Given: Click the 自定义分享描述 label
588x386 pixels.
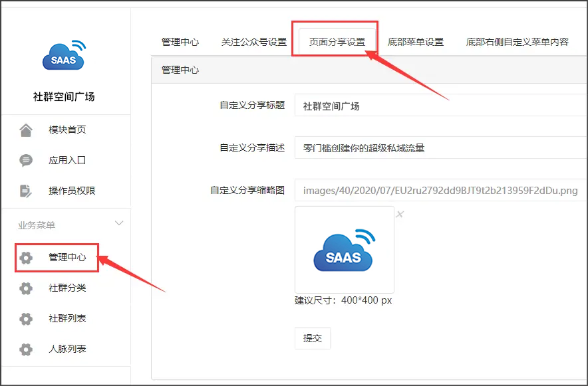Looking at the screenshot, I should point(252,147).
